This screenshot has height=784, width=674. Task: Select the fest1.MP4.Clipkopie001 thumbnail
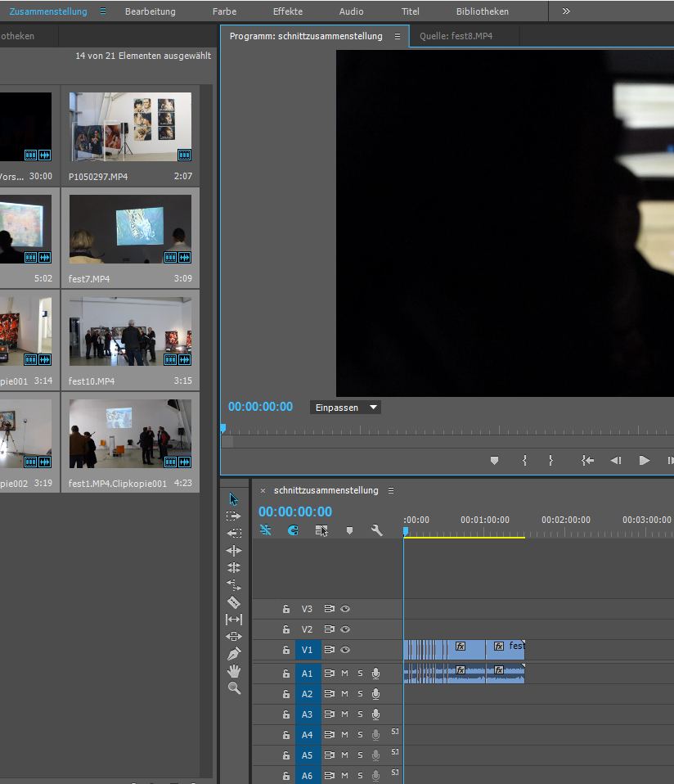coord(130,434)
